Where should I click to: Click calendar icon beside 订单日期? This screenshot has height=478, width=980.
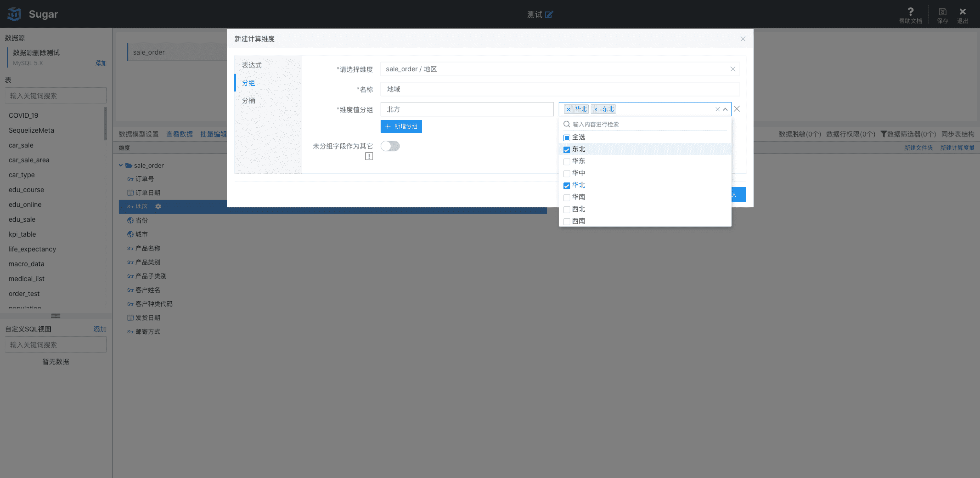130,193
